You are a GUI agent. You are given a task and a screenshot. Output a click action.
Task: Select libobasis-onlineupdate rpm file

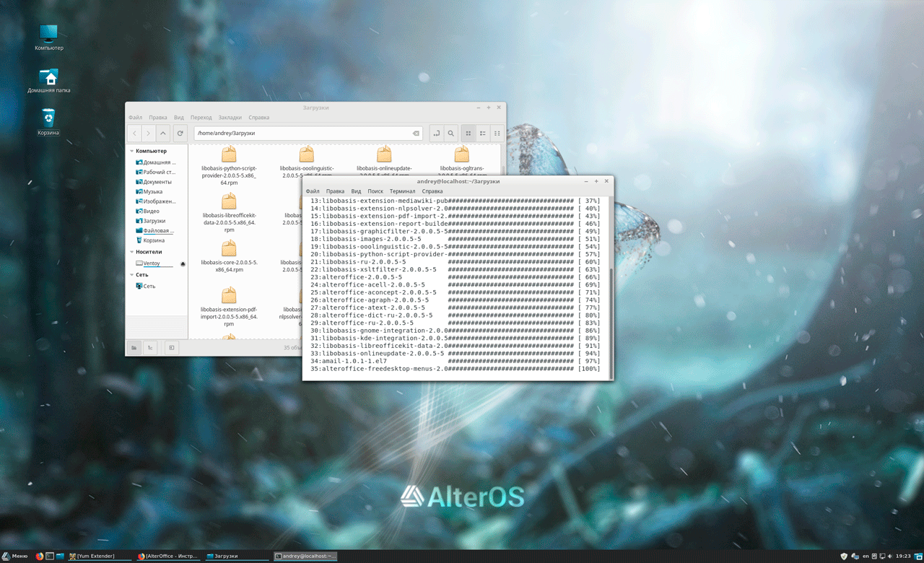[384, 162]
